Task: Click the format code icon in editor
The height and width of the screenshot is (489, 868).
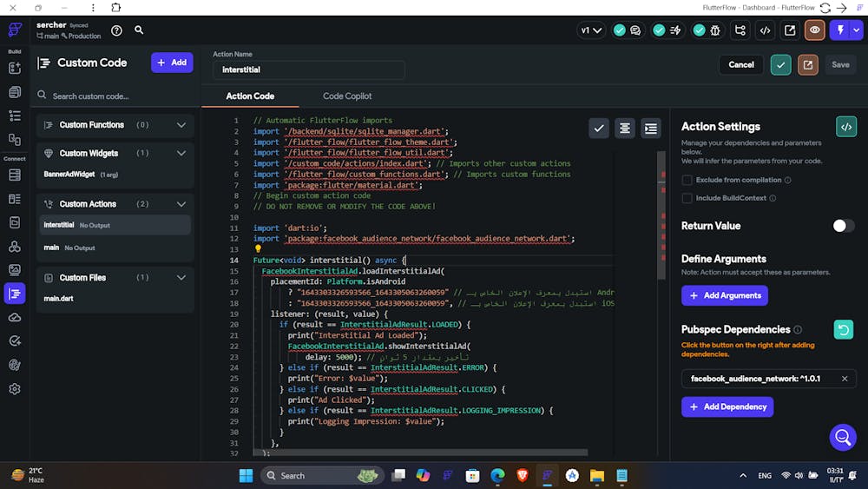Action: coord(625,129)
